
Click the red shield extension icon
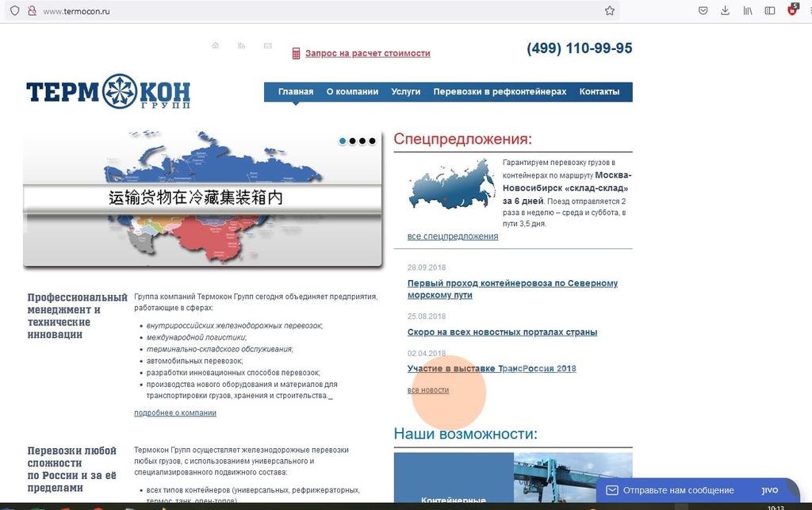792,10
